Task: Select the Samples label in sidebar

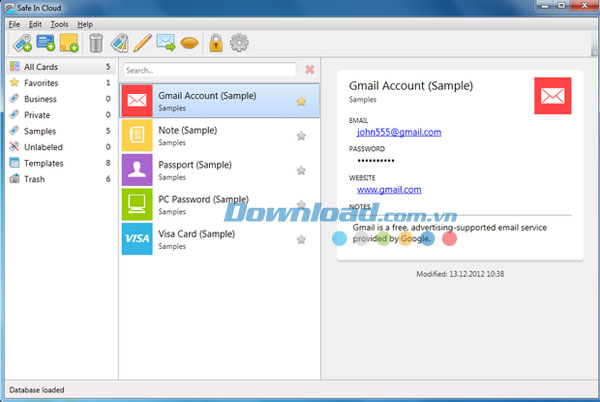Action: pos(60,131)
